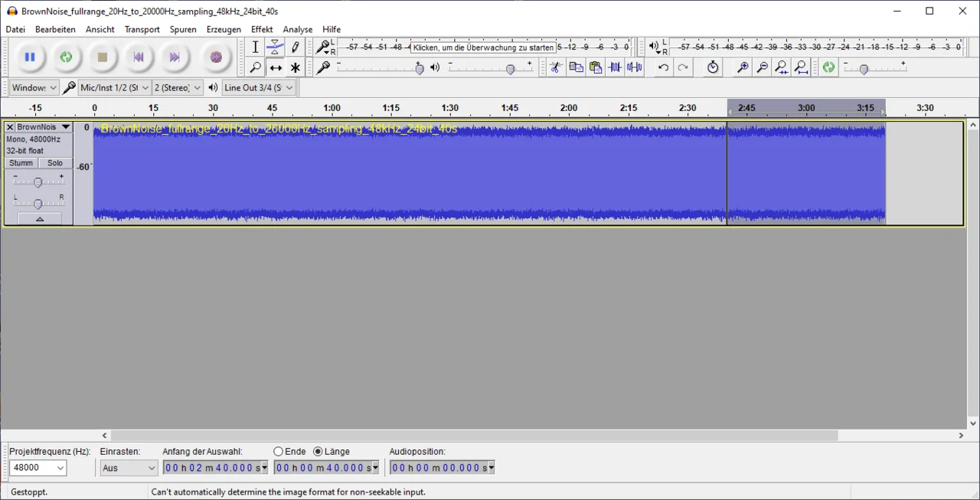980x500 pixels.
Task: Fit selection to window width
Action: (x=781, y=67)
